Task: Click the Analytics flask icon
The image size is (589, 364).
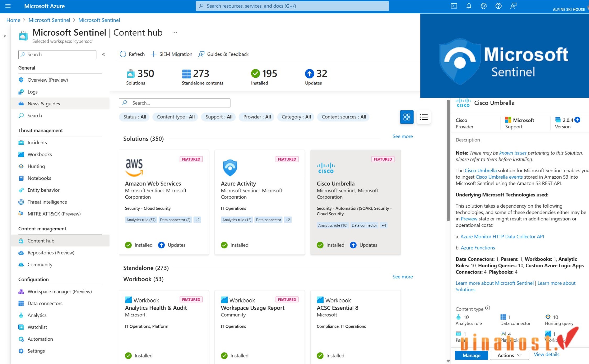Action: tap(21, 315)
